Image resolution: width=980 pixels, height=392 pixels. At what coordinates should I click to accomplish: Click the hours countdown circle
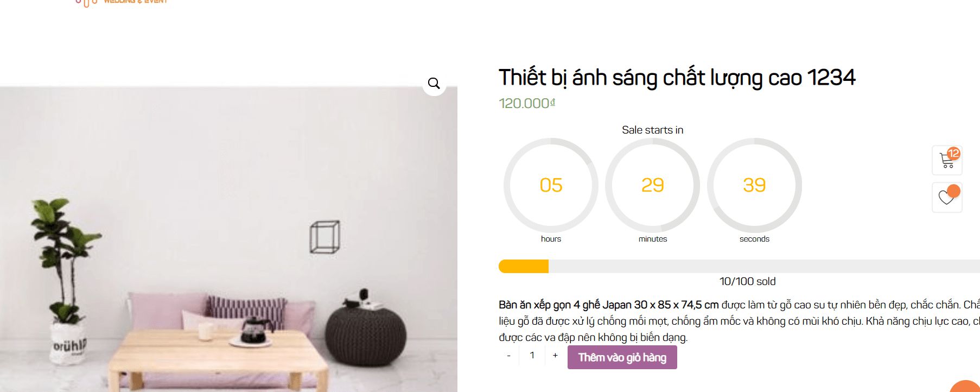[x=551, y=186]
